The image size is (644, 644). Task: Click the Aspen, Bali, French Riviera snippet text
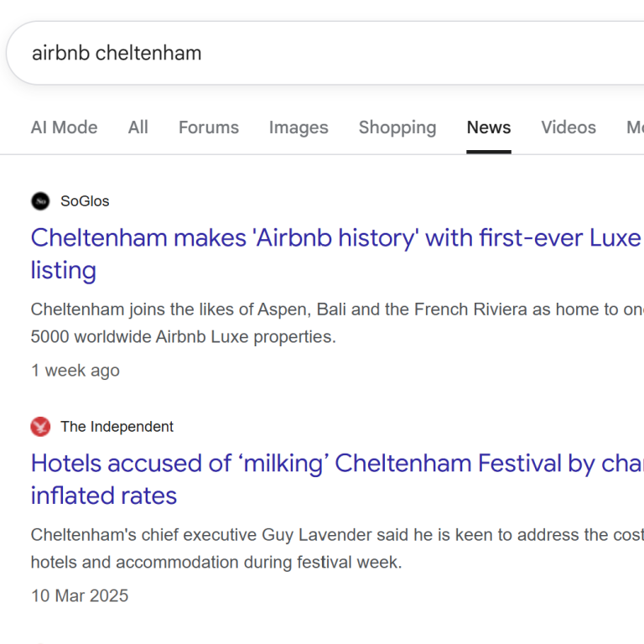(x=335, y=309)
